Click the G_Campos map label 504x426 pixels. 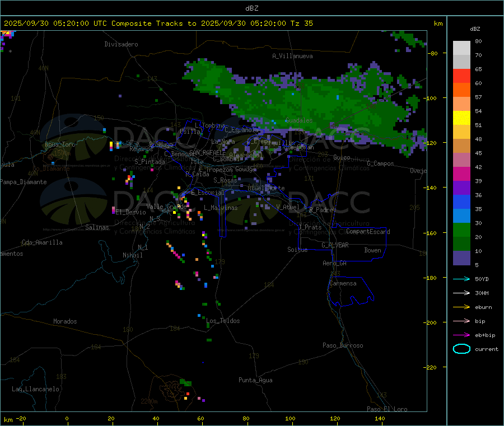coord(381,163)
